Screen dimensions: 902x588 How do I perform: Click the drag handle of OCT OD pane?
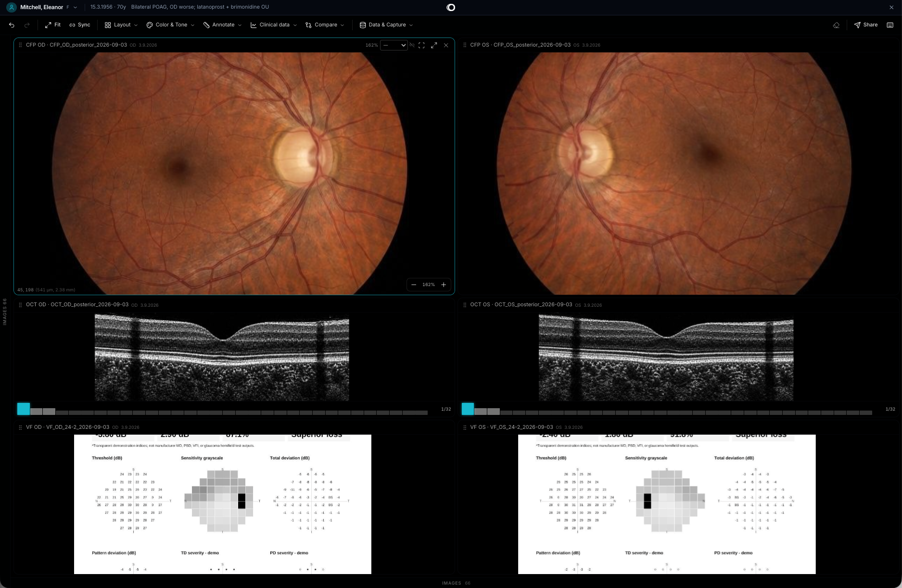pyautogui.click(x=20, y=305)
